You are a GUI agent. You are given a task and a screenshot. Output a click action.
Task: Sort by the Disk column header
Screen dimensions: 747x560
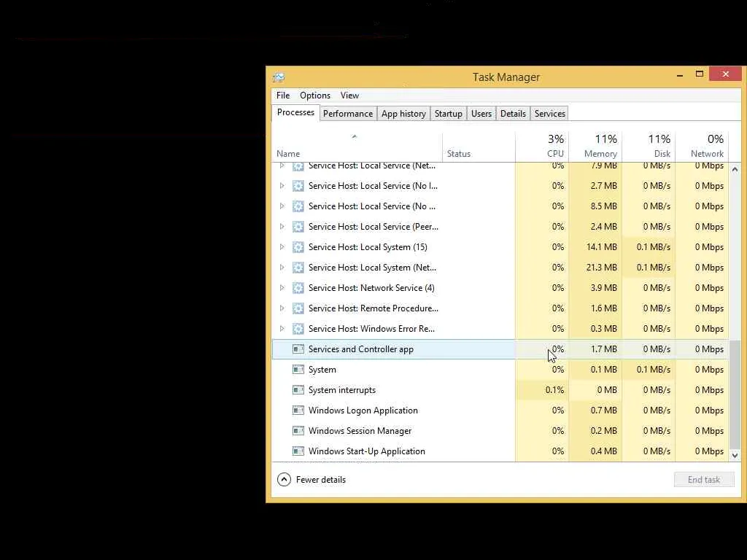click(x=649, y=147)
